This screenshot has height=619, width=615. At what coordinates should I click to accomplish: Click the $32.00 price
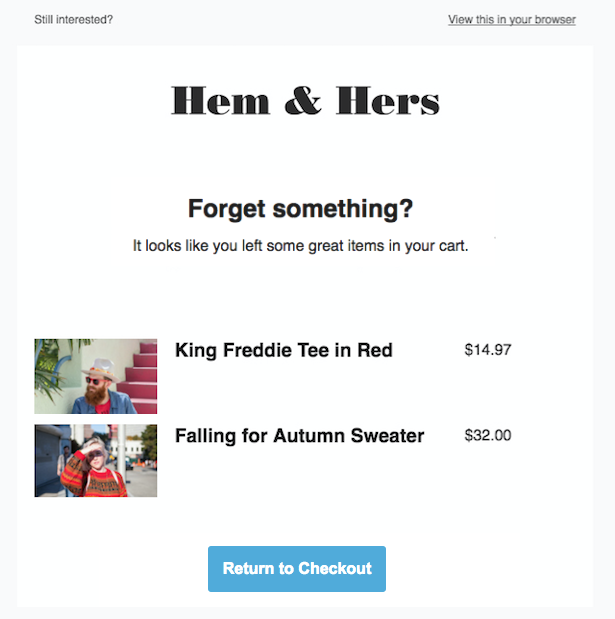click(488, 435)
